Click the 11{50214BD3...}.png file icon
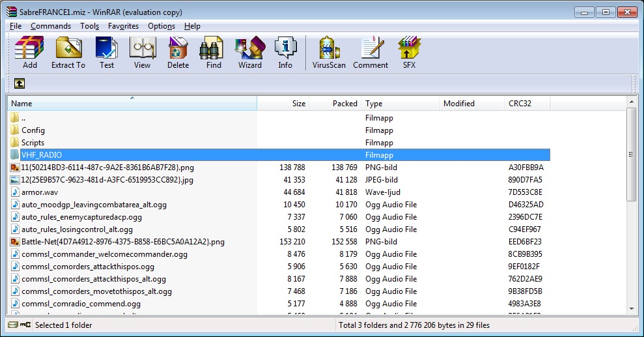 click(15, 168)
